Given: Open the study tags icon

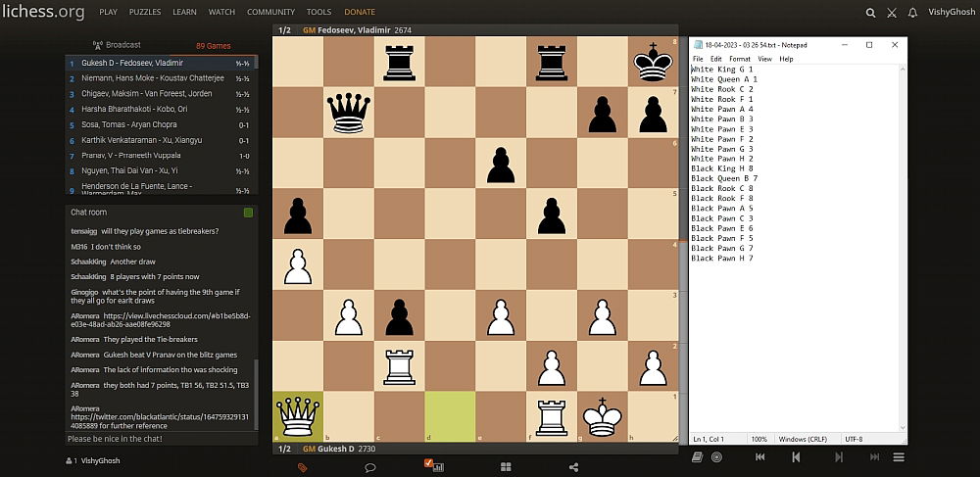Looking at the screenshot, I should pyautogui.click(x=303, y=467).
